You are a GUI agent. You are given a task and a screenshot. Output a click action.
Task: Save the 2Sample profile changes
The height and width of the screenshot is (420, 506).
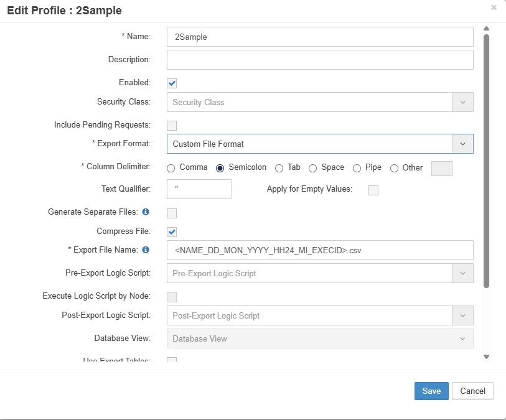pos(431,391)
